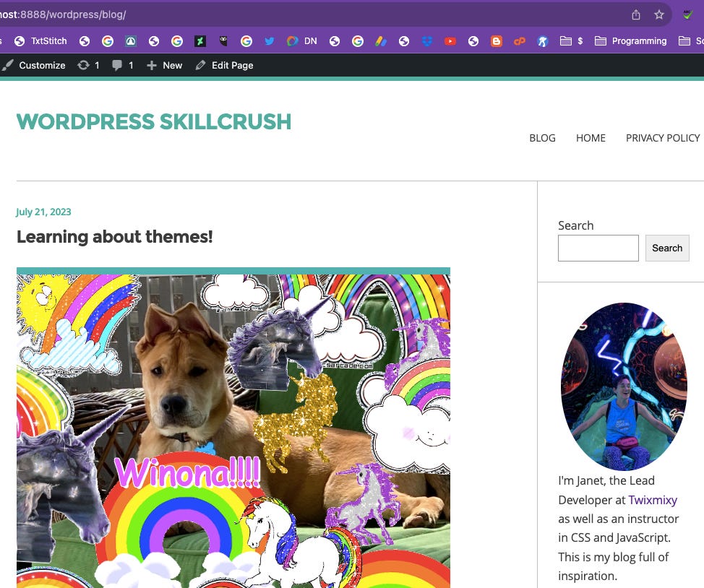Open the TxtStitch bookmark
This screenshot has height=588, width=704.
tap(40, 41)
